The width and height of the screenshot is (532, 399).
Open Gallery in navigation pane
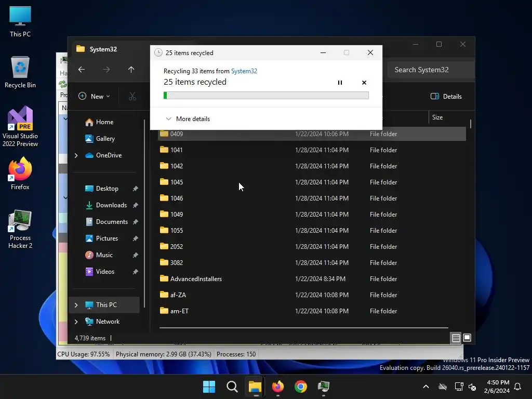100,139
